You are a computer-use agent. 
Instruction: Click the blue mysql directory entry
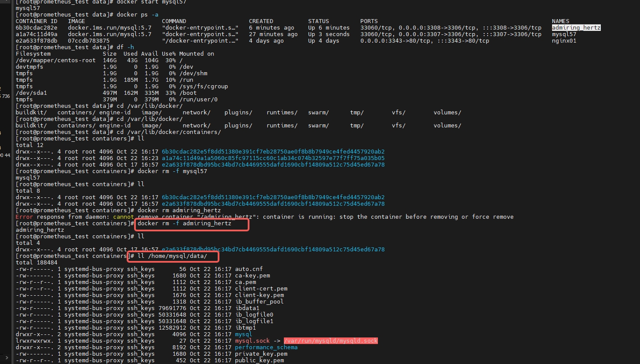tap(243, 334)
